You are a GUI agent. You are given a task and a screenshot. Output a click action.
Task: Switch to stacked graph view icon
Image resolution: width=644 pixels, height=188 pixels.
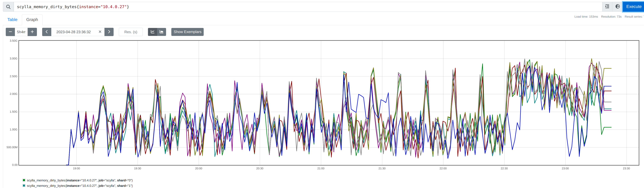click(162, 32)
